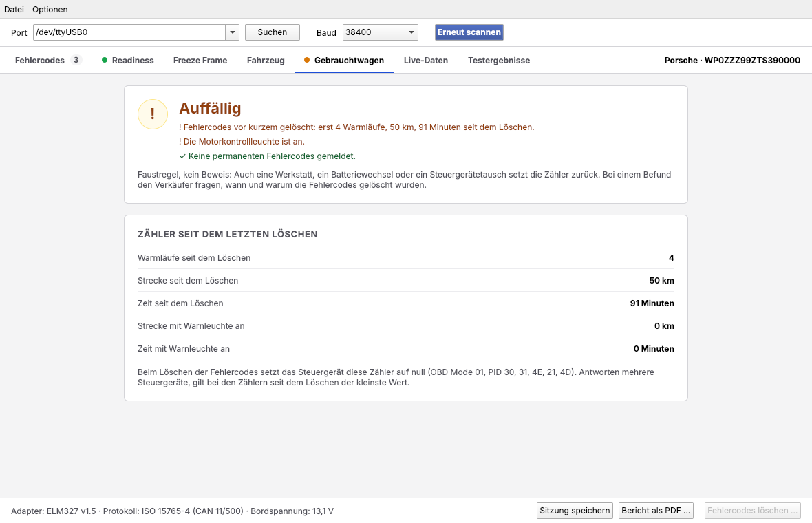
Task: Open the Fahrzeug tab
Action: 266,60
